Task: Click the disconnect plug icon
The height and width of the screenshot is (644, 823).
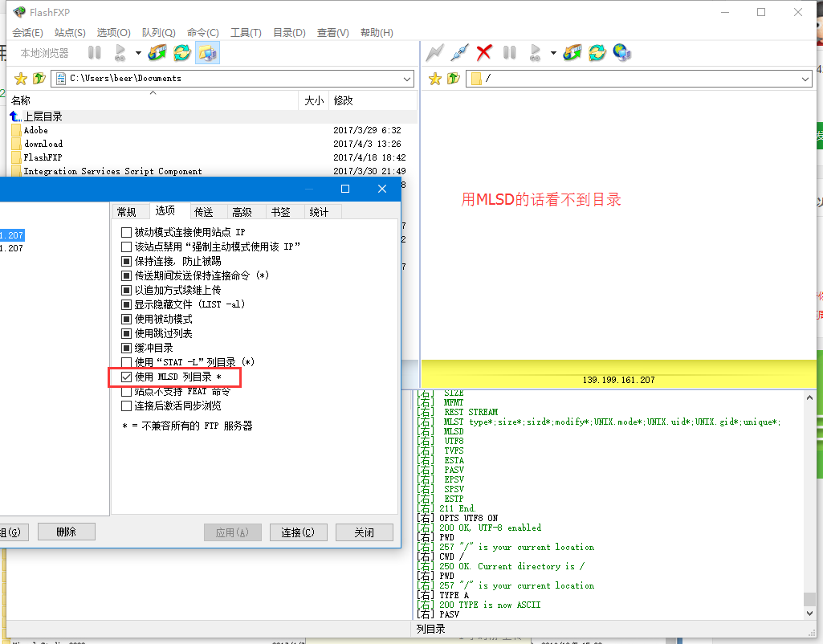Action: point(459,52)
